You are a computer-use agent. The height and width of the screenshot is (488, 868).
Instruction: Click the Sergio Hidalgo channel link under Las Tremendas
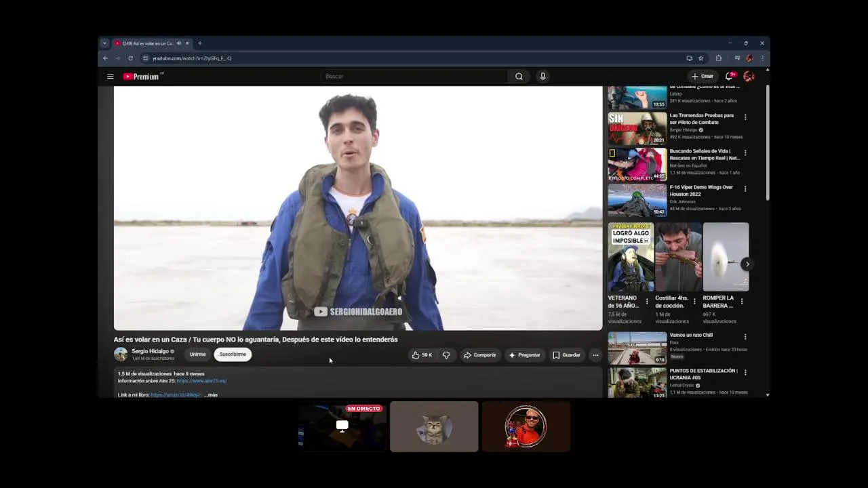(x=684, y=129)
